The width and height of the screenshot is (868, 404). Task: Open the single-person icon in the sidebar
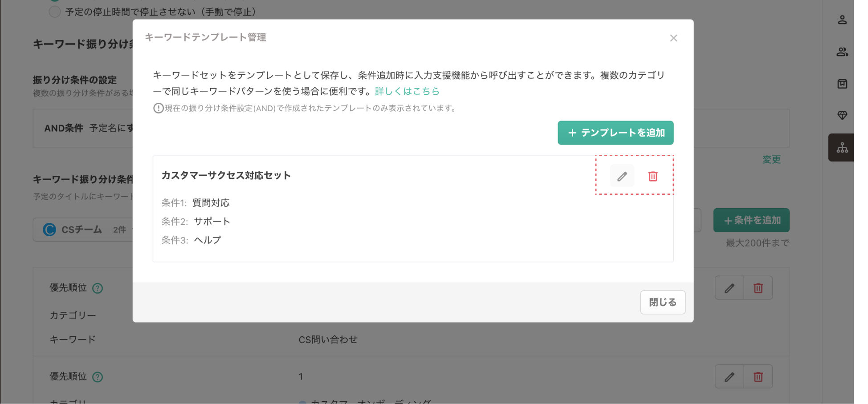(842, 20)
